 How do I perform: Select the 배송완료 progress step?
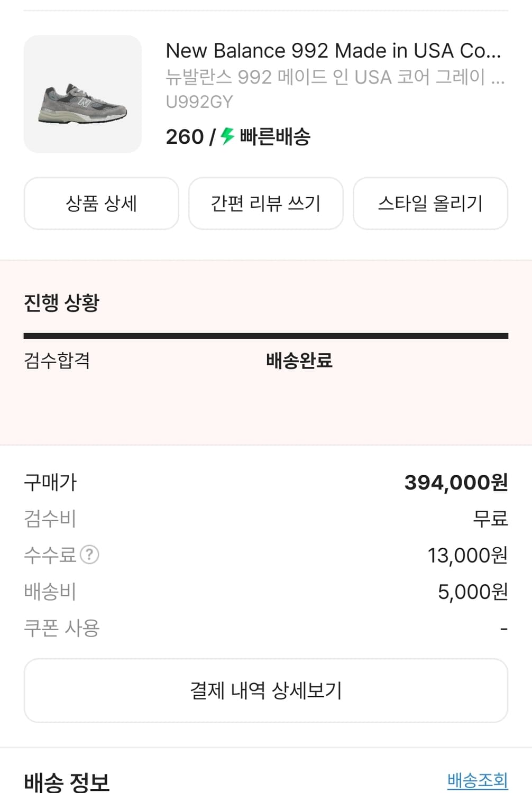299,361
